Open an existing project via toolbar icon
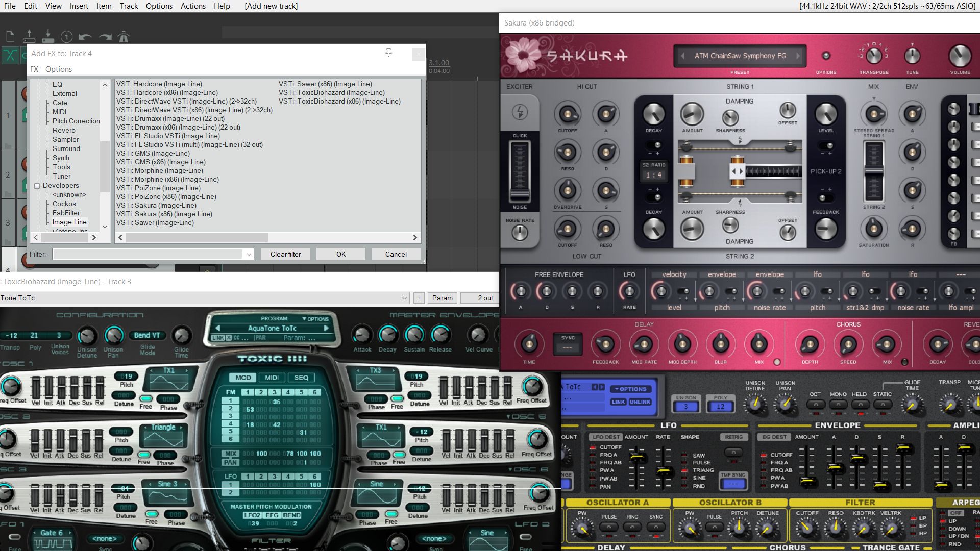The height and width of the screenshot is (551, 980). 29,36
